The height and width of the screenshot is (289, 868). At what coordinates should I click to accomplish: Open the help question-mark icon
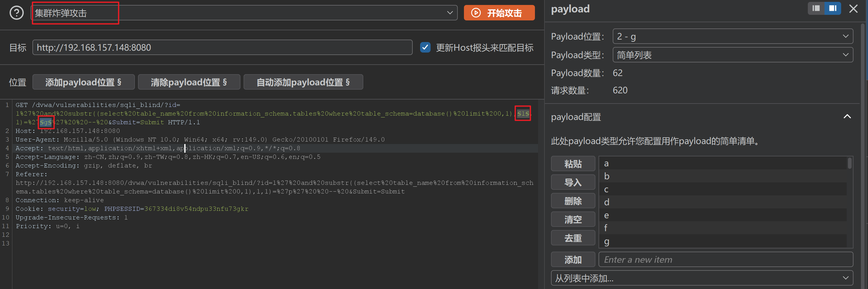[x=16, y=13]
